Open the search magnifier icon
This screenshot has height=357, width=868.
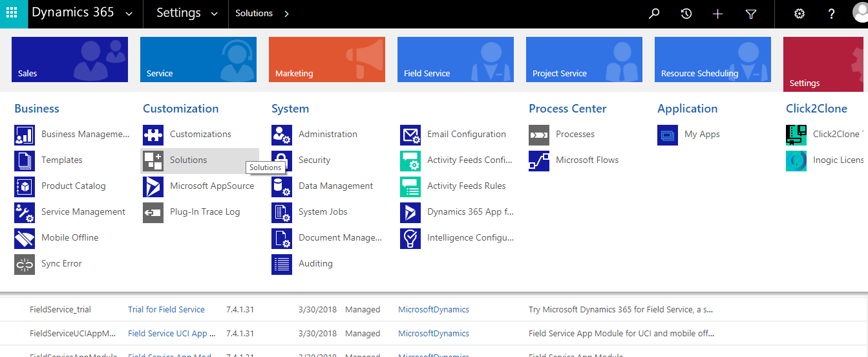654,14
